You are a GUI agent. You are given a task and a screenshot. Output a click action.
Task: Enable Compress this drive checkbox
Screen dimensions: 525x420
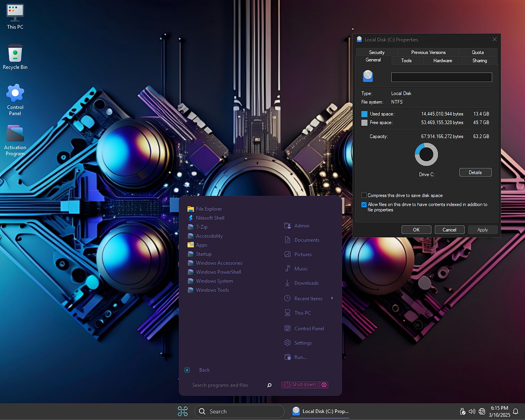364,195
